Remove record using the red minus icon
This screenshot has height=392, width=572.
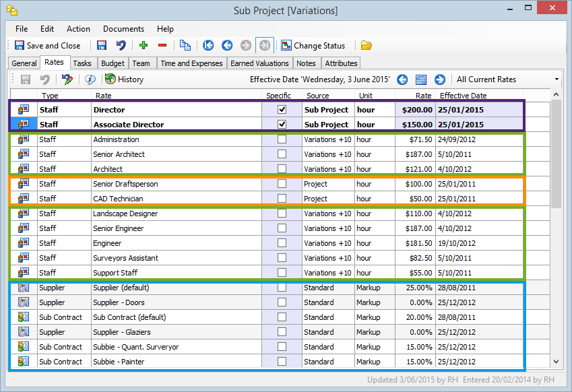pyautogui.click(x=162, y=45)
